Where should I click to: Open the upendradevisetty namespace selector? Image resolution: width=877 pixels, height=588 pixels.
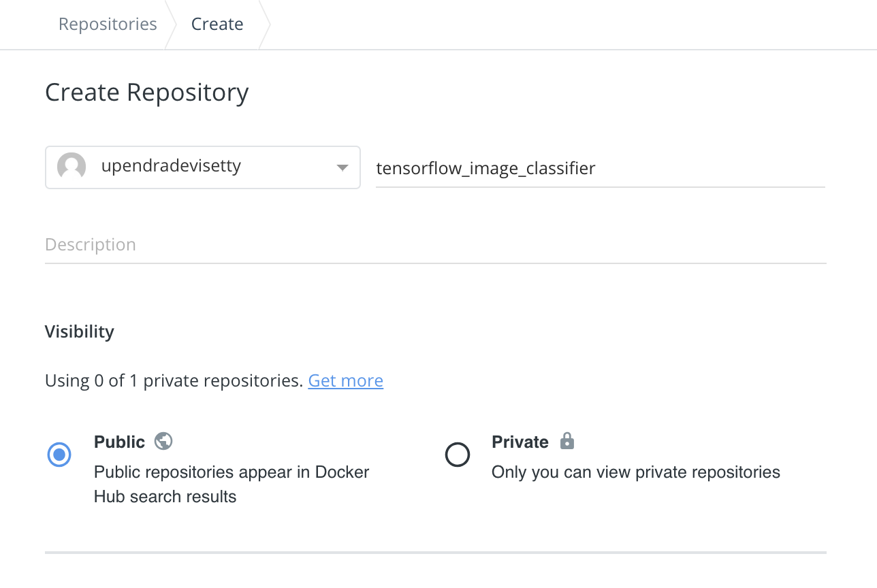coord(203,167)
